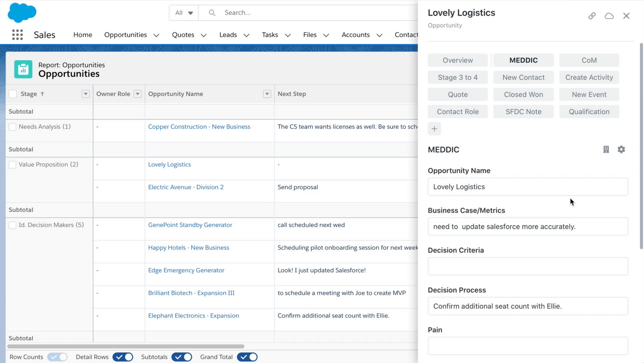Viewport: 644px width, 363px height.
Task: Click the Stage 3 to 4 button
Action: 458,77
